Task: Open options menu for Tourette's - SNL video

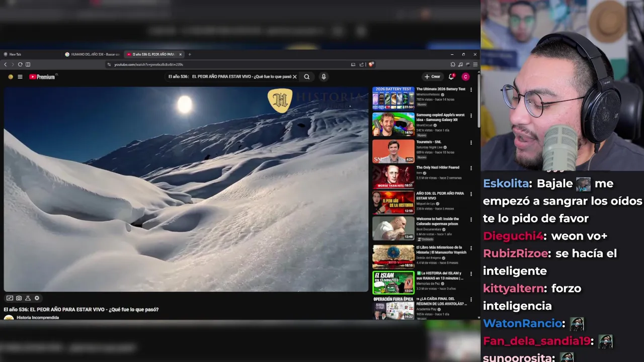Action: pos(471,142)
